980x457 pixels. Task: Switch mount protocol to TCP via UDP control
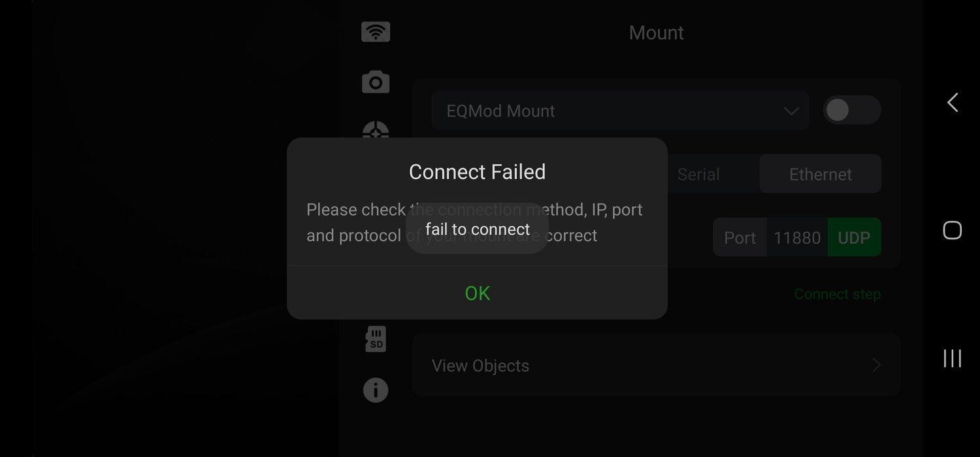(x=854, y=237)
